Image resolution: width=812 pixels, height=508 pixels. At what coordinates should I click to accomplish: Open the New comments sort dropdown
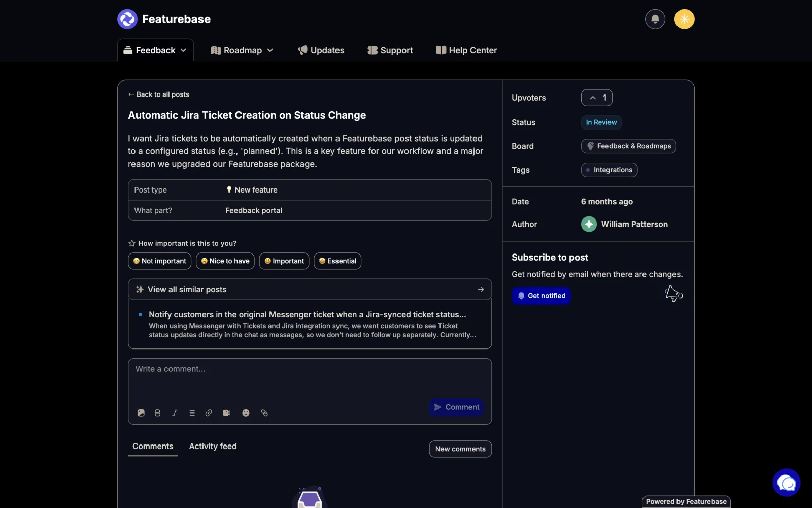click(x=460, y=449)
